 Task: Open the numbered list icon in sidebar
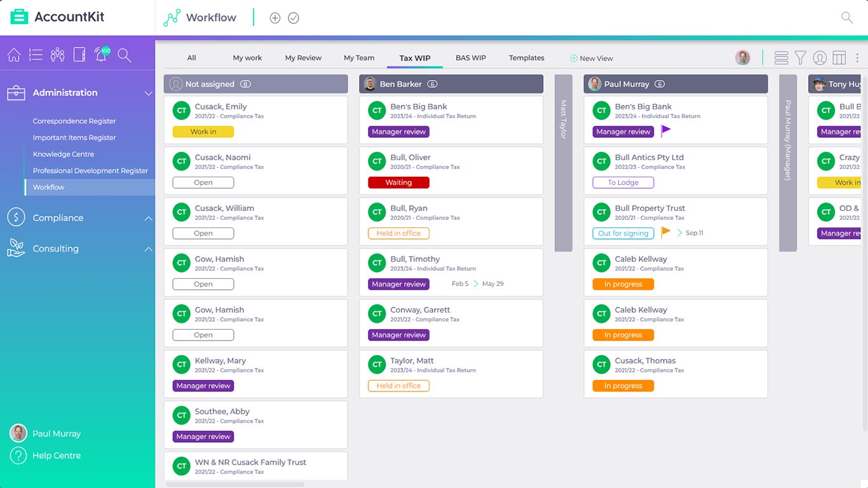[36, 55]
